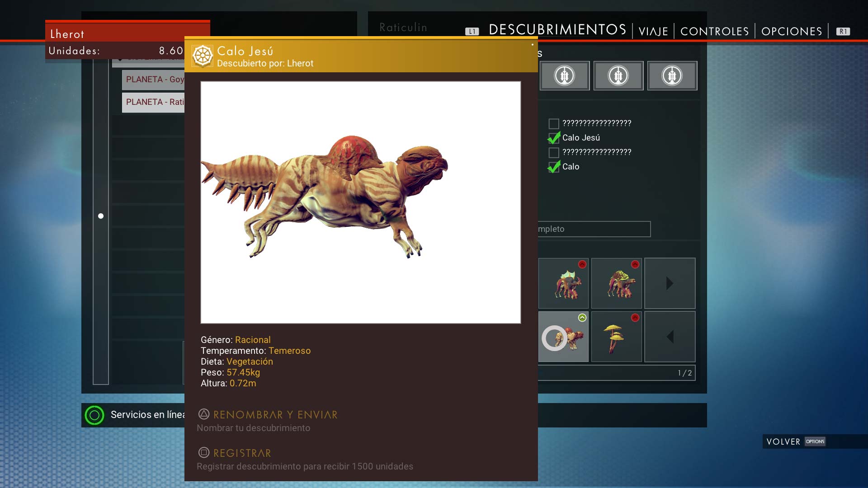Image resolution: width=868 pixels, height=488 pixels.
Task: Click 'Registrar descubrimiento para recibir 1500 unidades'
Action: point(305,466)
